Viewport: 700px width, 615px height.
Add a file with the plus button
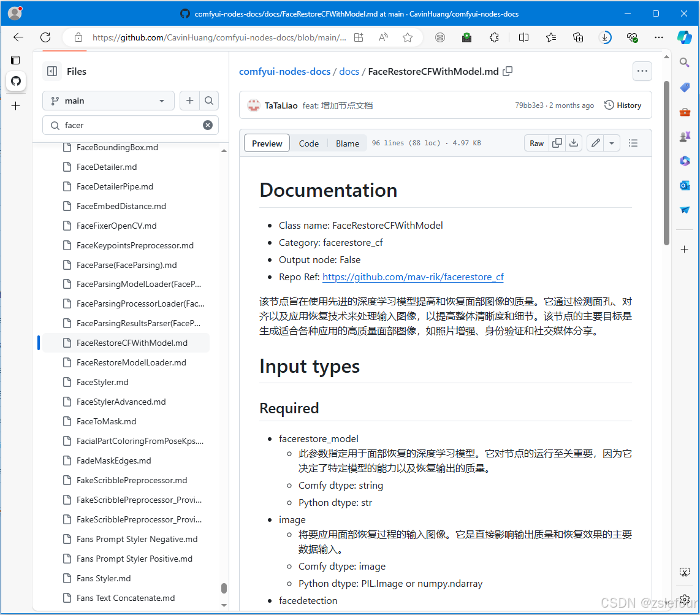(190, 101)
